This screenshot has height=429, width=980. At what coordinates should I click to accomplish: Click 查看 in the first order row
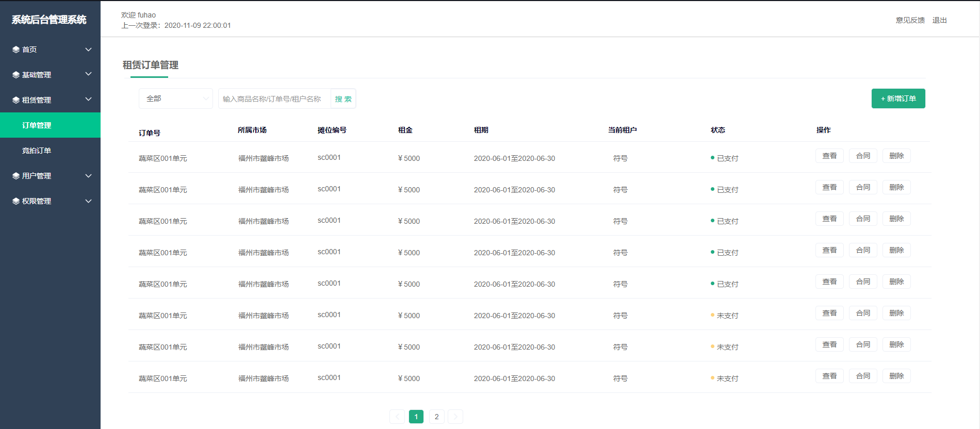(x=829, y=156)
